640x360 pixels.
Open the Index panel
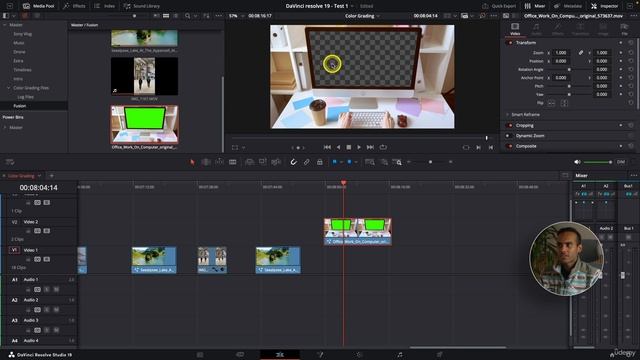[104, 6]
